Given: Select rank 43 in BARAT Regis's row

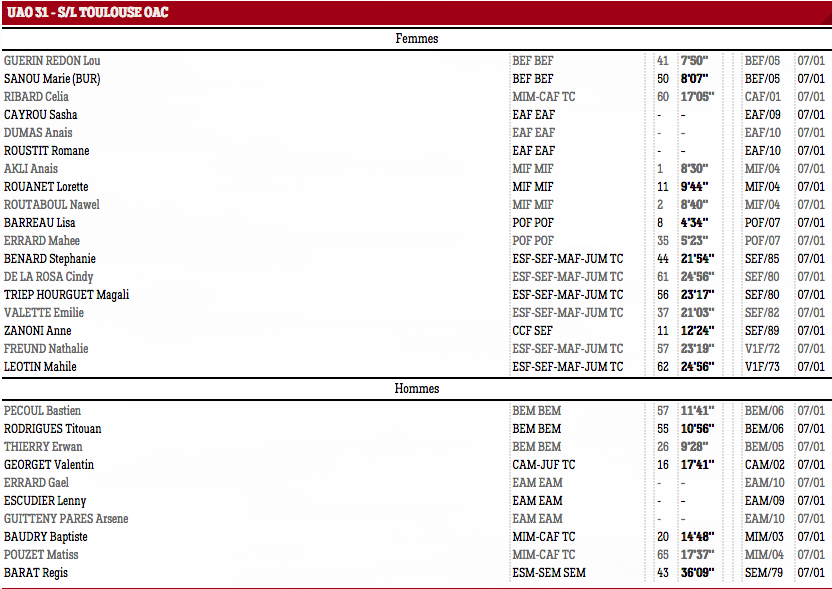Looking at the screenshot, I should (663, 574).
